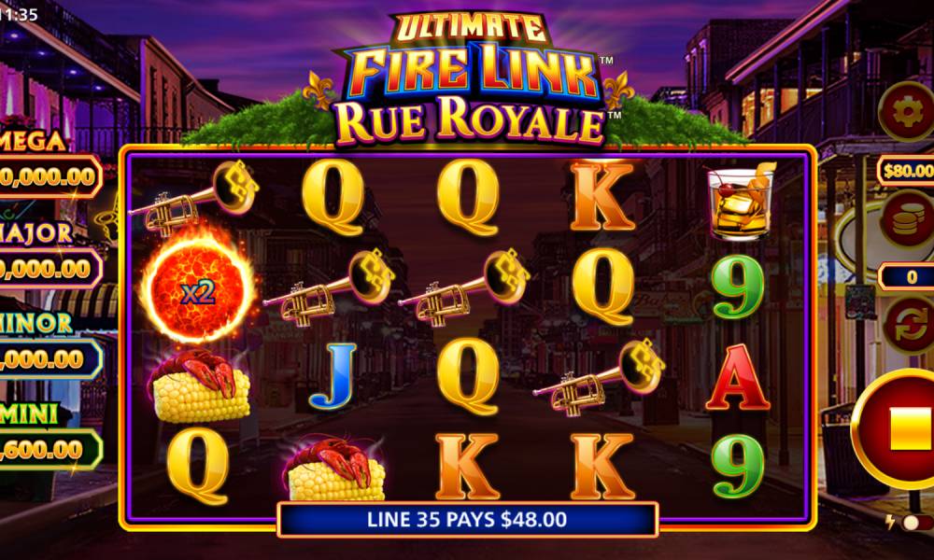Click the MEGA jackpot amount display
This screenshot has height=560, width=934.
tap(50, 176)
